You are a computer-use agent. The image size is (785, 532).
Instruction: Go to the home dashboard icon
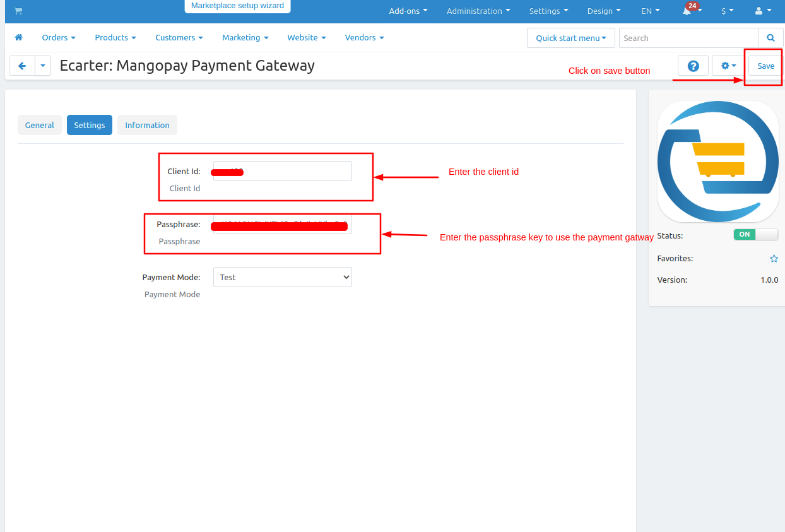(18, 37)
